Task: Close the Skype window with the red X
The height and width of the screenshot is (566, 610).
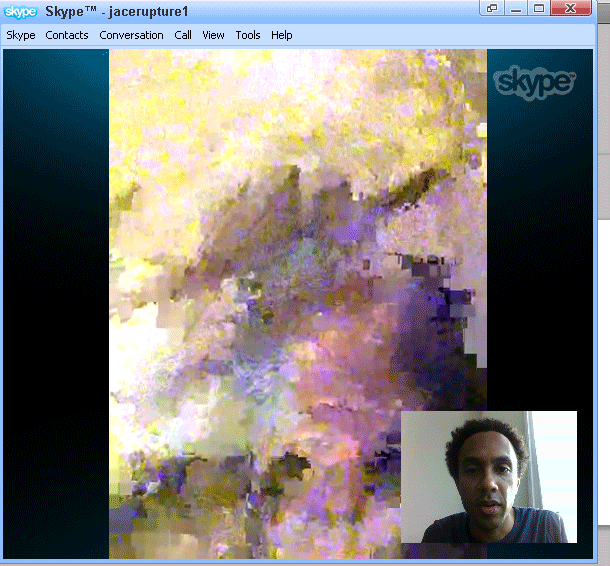Action: (571, 8)
